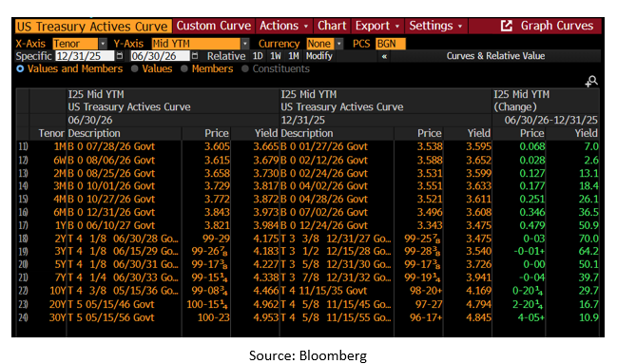Screen dimensions: 617x364
Task: Click T 3 3/8 12/31/27 security
Action: [336, 239]
